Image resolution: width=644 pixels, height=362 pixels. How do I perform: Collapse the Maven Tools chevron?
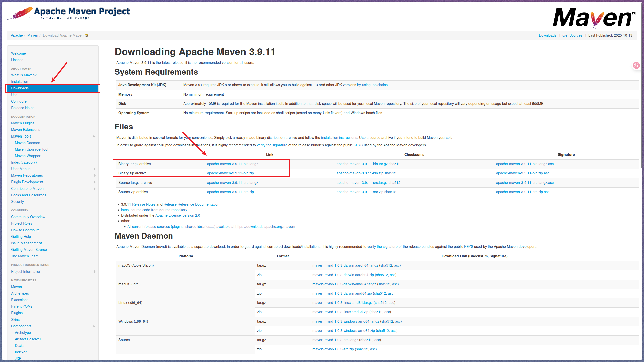pos(94,137)
